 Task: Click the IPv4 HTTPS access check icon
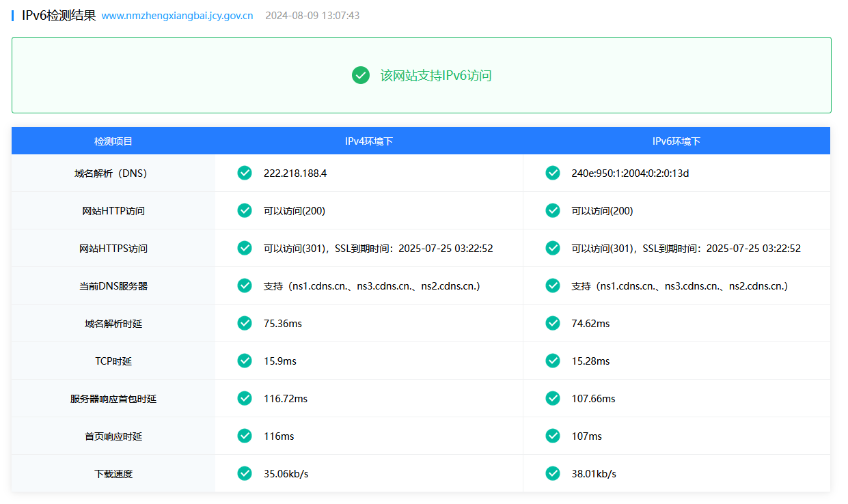pos(245,248)
